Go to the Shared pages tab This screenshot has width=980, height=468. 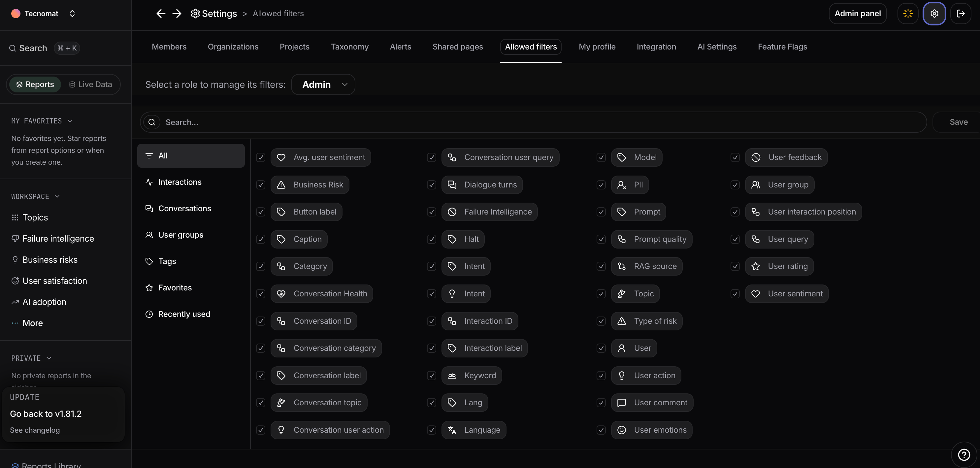pyautogui.click(x=458, y=47)
